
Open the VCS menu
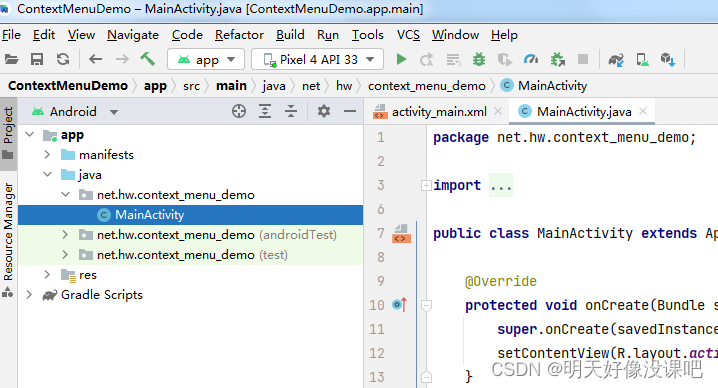[x=408, y=35]
